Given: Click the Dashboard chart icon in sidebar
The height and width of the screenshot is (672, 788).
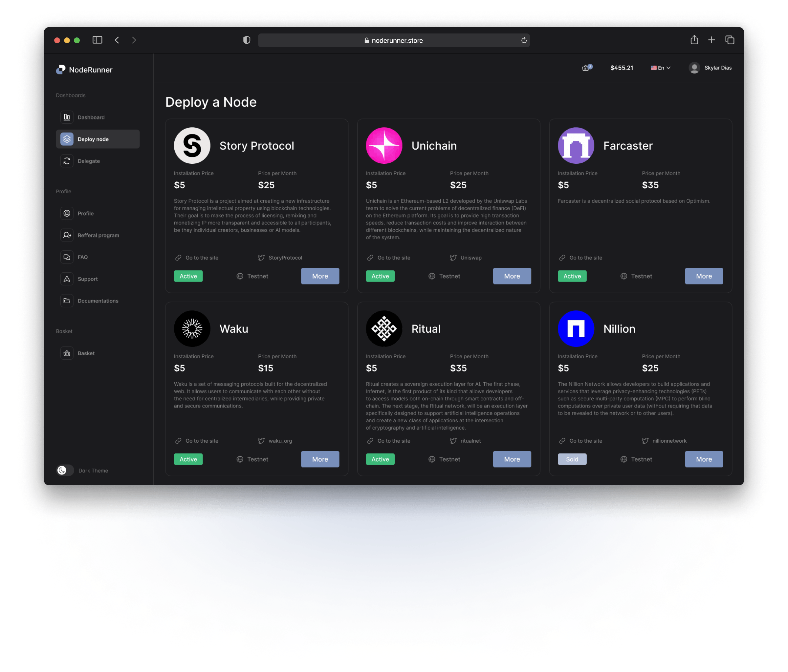Looking at the screenshot, I should [67, 117].
